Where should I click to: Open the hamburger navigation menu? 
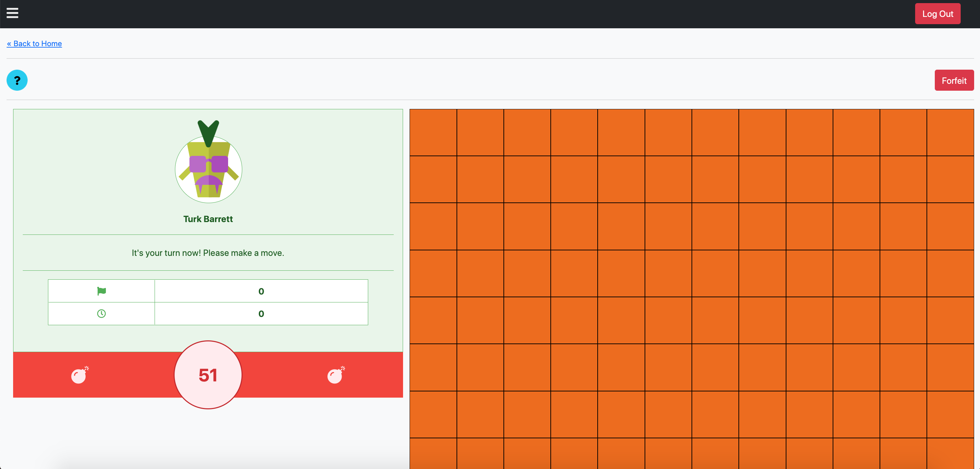[x=12, y=13]
